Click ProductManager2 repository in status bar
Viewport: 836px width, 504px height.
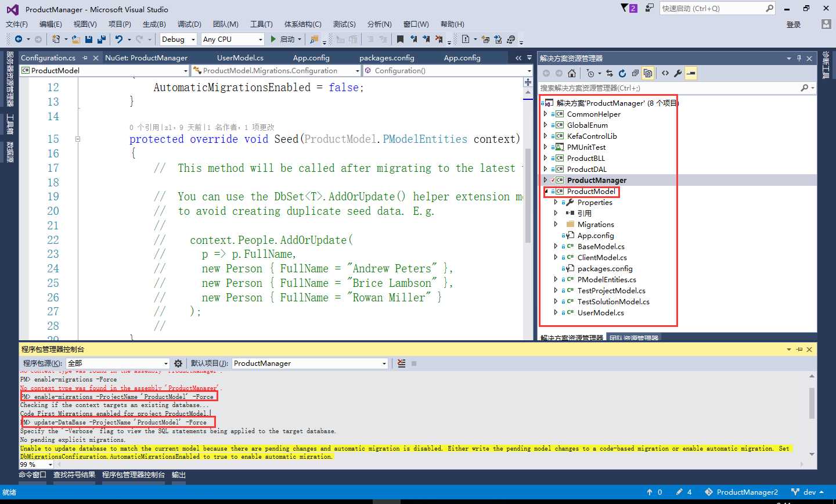click(x=741, y=492)
